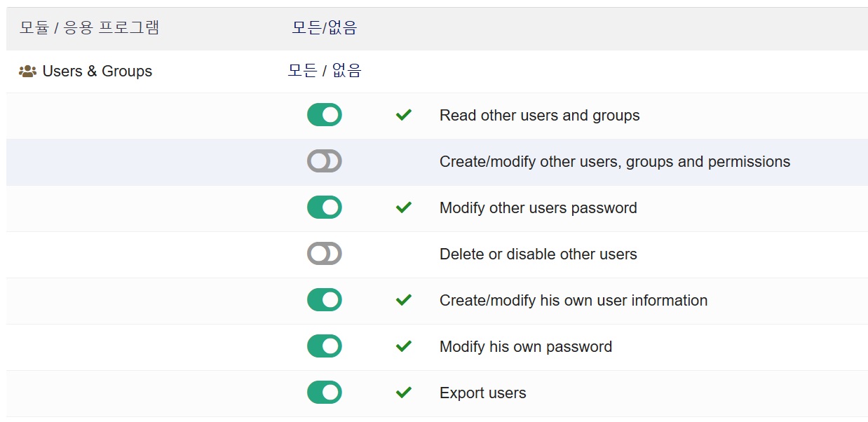
Task: Switch off Create/modify his own user information toggle
Action: [325, 300]
